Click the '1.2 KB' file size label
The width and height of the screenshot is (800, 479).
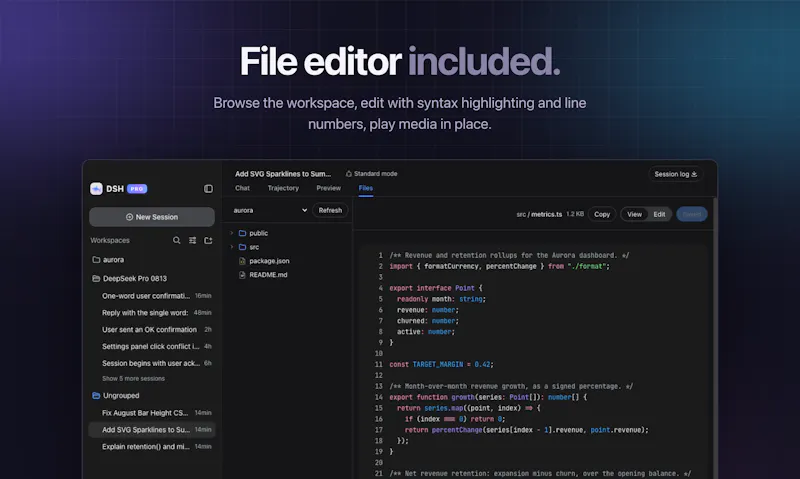pyautogui.click(x=575, y=214)
